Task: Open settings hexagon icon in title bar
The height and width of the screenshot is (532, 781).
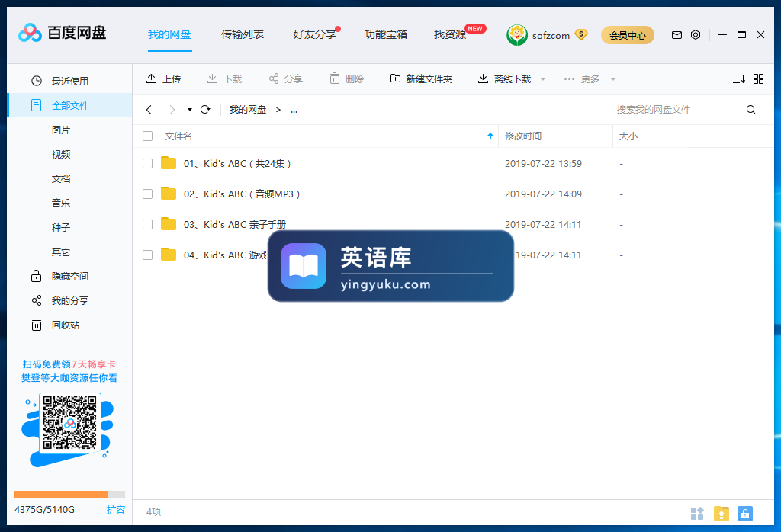Action: tap(696, 35)
